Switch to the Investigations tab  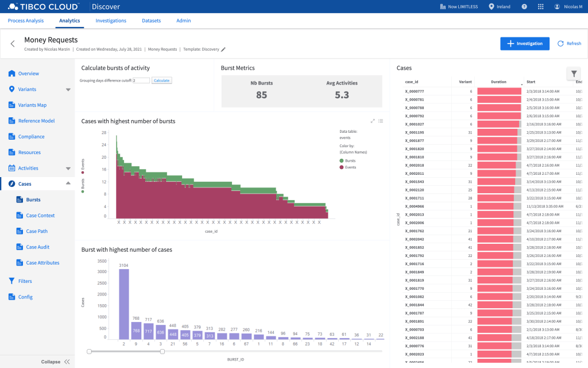111,21
